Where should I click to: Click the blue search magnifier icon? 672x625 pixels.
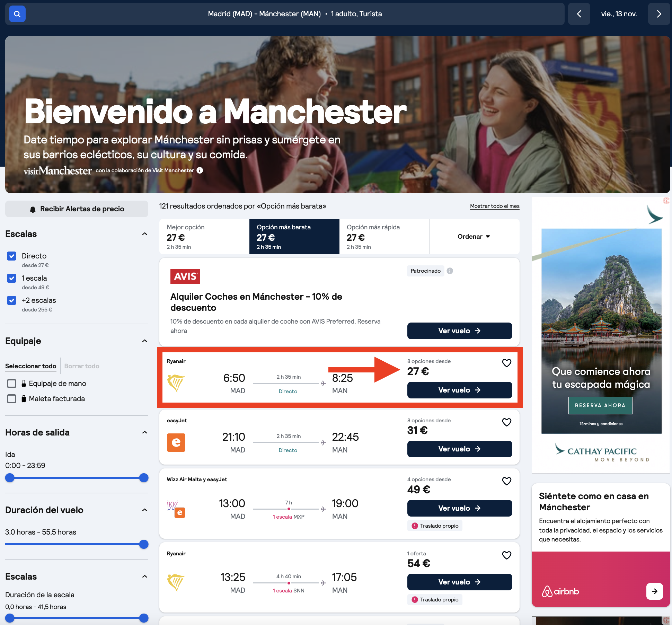pyautogui.click(x=17, y=14)
